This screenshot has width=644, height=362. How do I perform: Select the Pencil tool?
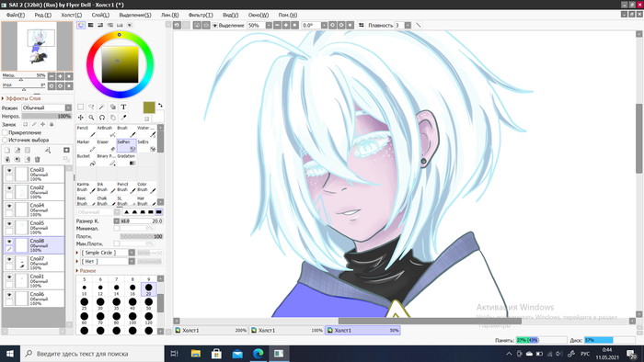(x=86, y=131)
